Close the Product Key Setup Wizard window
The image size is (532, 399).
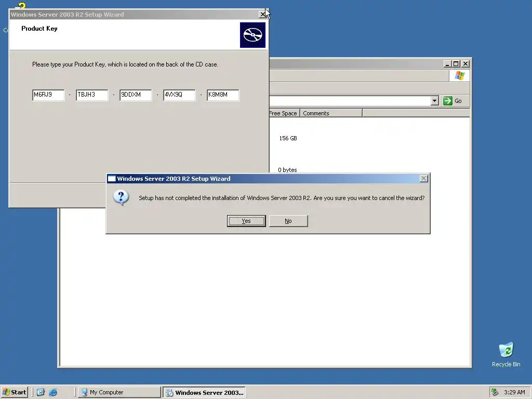[x=262, y=14]
